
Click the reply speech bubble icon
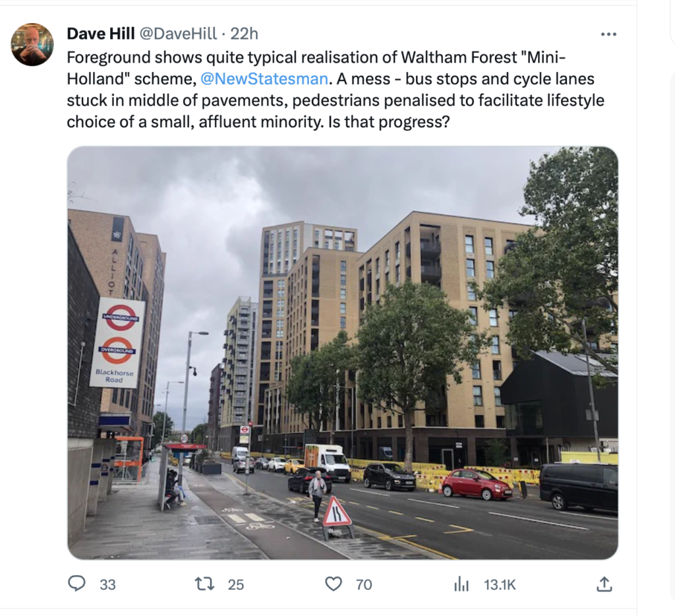click(76, 584)
